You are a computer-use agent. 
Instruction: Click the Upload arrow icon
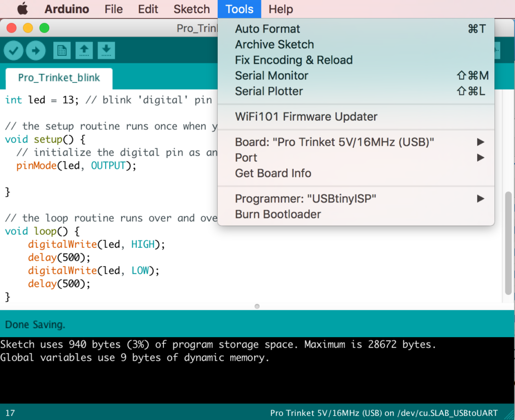tap(36, 50)
